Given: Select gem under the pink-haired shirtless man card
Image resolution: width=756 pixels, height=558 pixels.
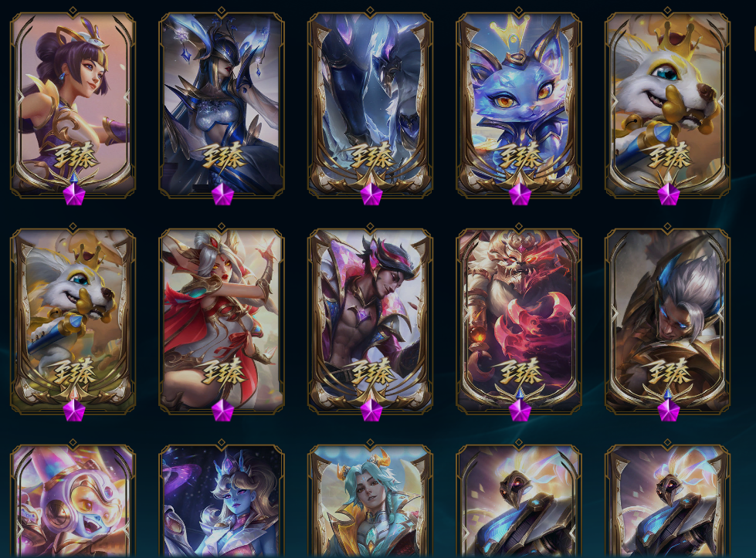Looking at the screenshot, I should (x=371, y=411).
